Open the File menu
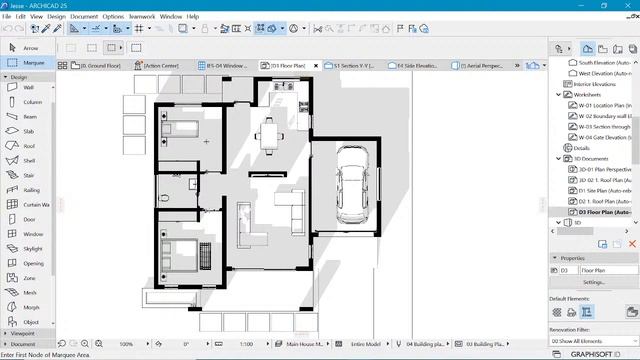The image size is (640, 360). (x=7, y=16)
